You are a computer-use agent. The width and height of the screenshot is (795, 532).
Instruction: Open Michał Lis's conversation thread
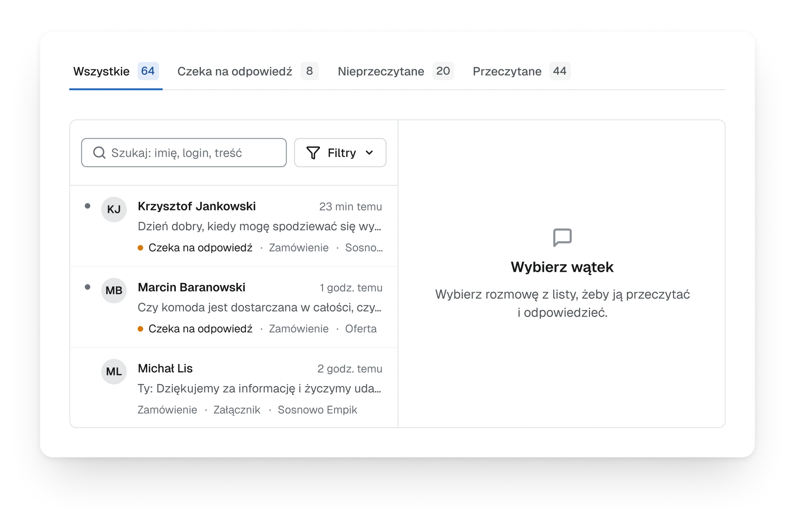[234, 388]
